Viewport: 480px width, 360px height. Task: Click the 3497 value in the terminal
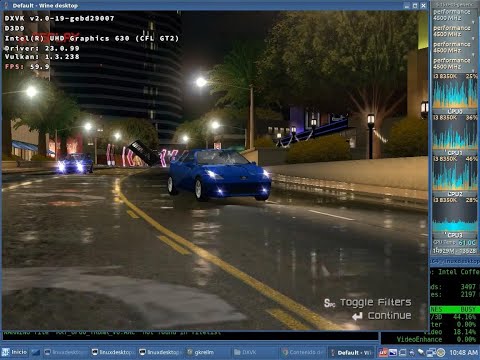click(x=468, y=287)
